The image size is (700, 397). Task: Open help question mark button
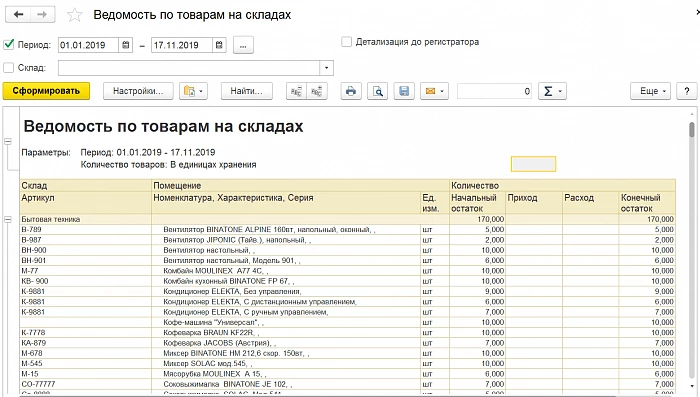pos(687,91)
